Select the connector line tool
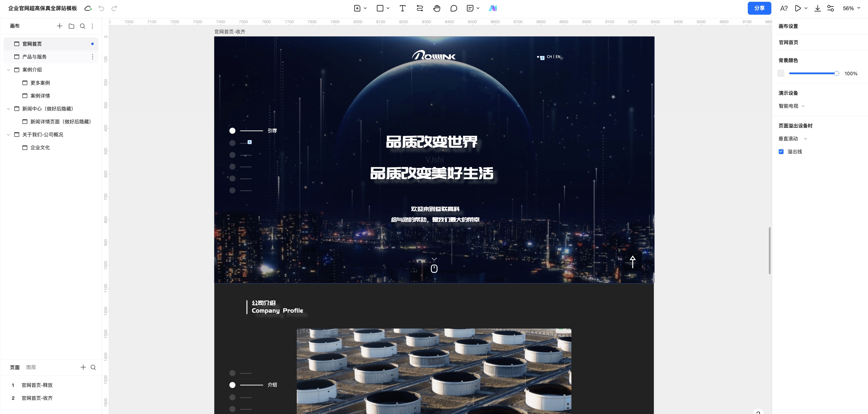This screenshot has width=868, height=414. (420, 8)
